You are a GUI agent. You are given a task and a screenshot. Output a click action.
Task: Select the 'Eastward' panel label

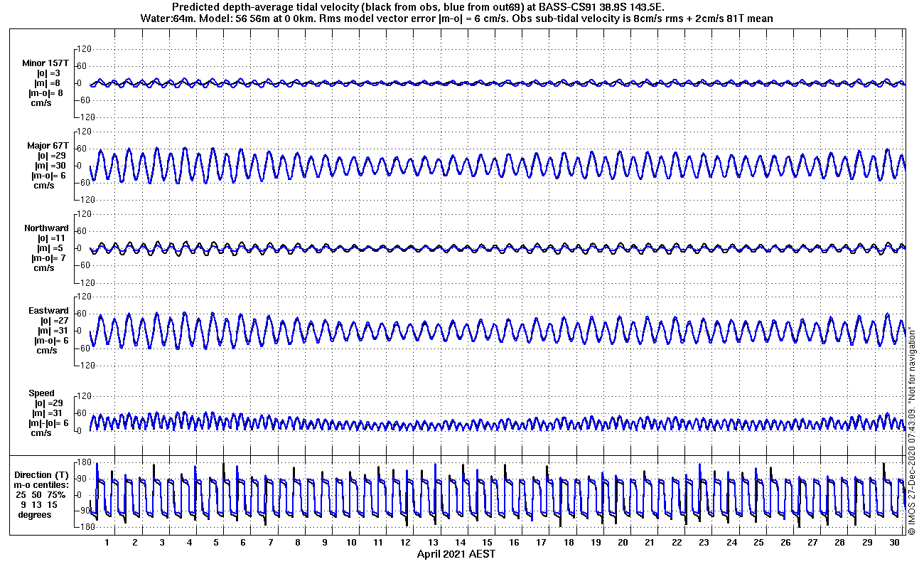[48, 311]
